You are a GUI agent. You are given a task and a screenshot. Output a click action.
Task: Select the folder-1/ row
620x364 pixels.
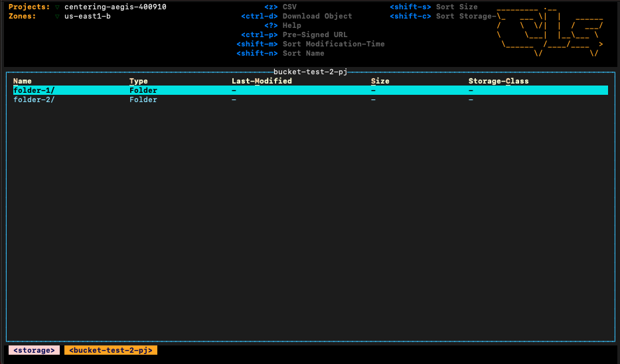(x=34, y=90)
